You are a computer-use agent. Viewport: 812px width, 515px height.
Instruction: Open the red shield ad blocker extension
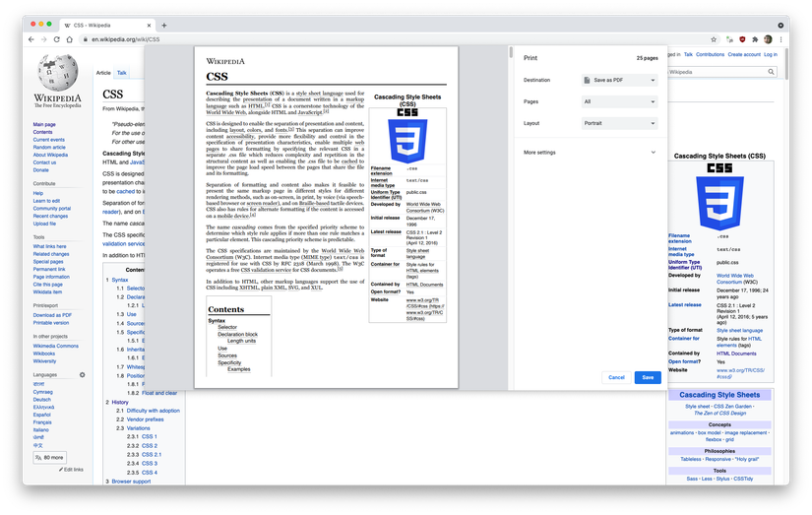coord(742,39)
